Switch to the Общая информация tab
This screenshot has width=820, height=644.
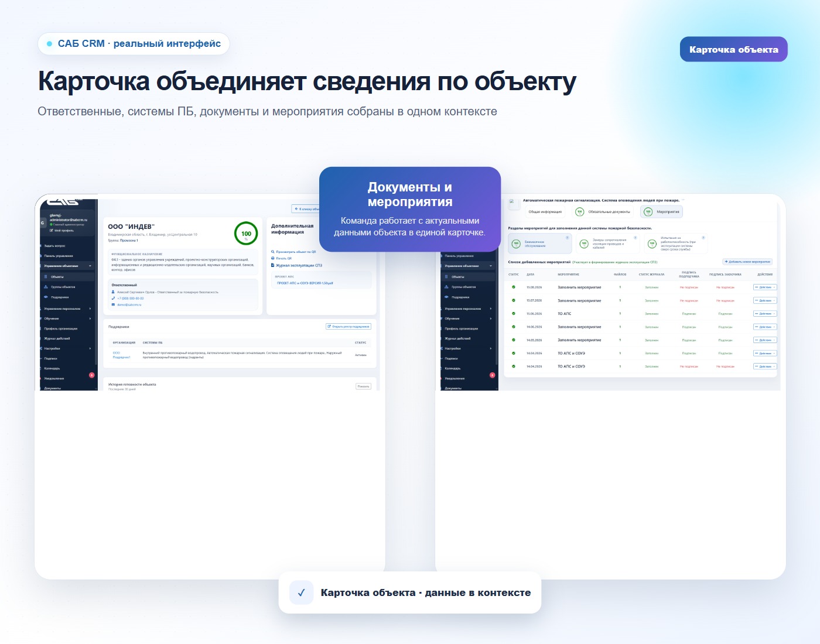(x=545, y=212)
